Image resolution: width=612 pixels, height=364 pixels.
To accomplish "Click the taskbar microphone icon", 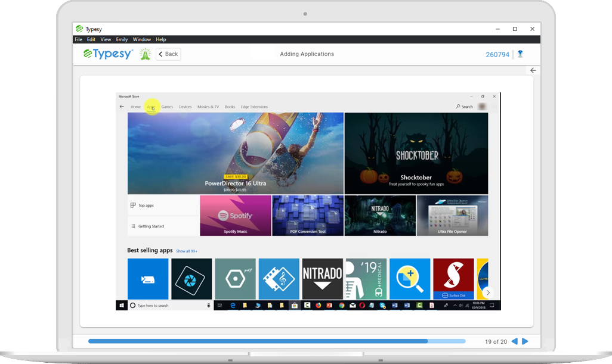I will tap(209, 306).
